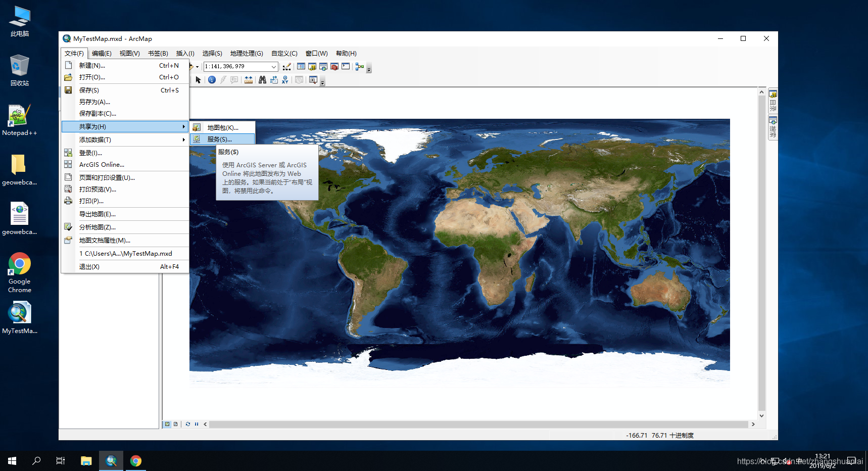Open the Table of Contents window icon
The image size is (868, 471).
[301, 67]
